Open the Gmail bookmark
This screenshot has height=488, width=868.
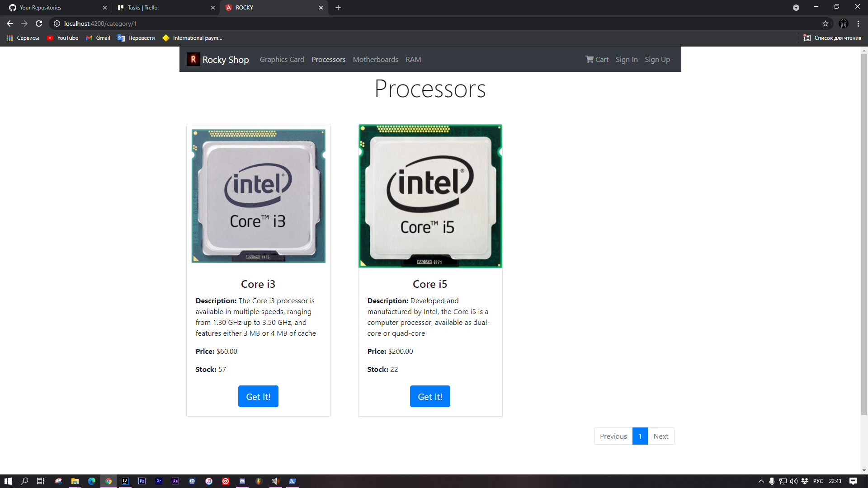[x=98, y=38]
